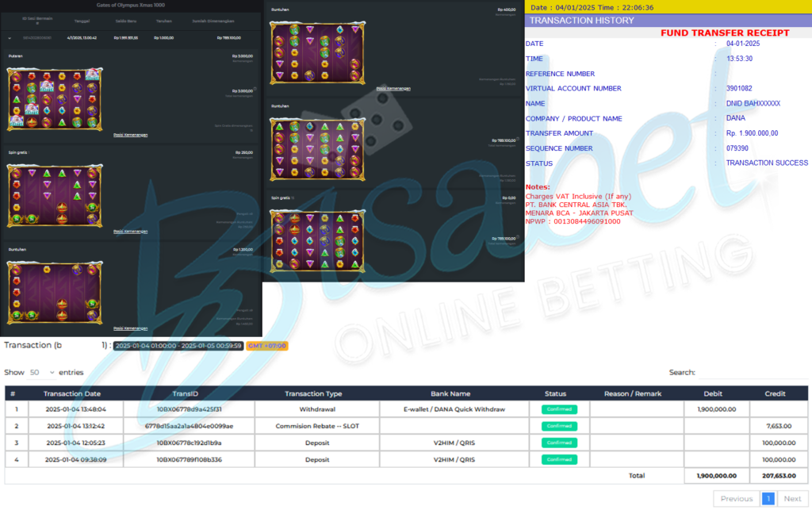Click the Saldo Baru column header
The height and width of the screenshot is (510, 812).
pyautogui.click(x=126, y=21)
